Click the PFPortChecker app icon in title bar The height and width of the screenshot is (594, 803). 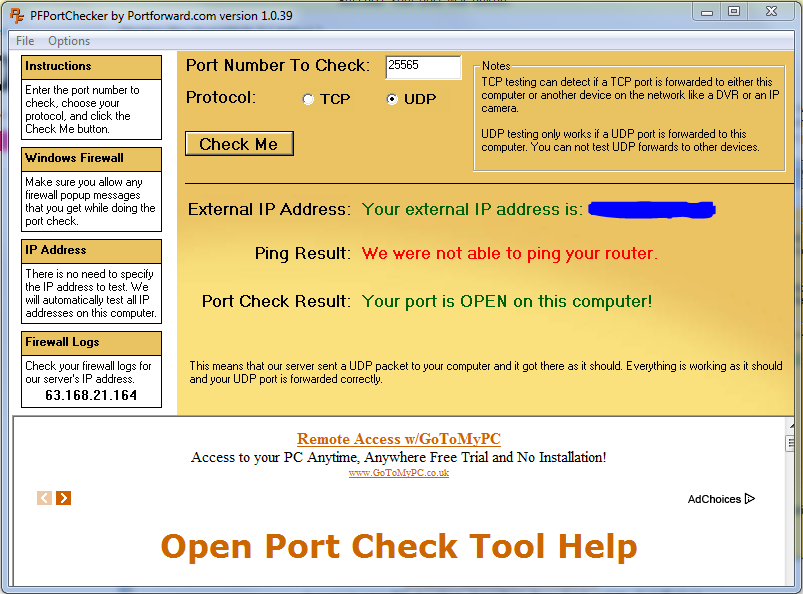click(17, 15)
